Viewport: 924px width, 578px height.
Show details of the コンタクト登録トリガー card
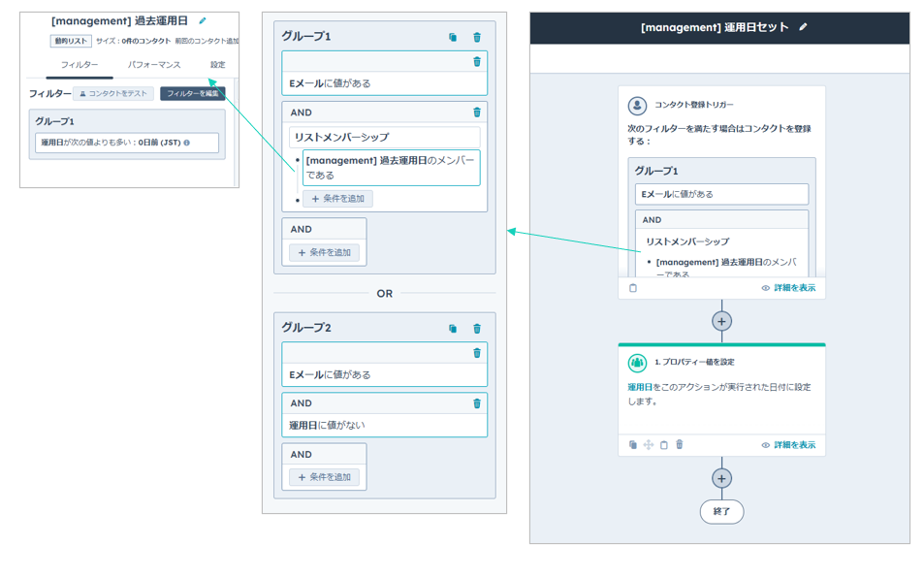tap(788, 288)
